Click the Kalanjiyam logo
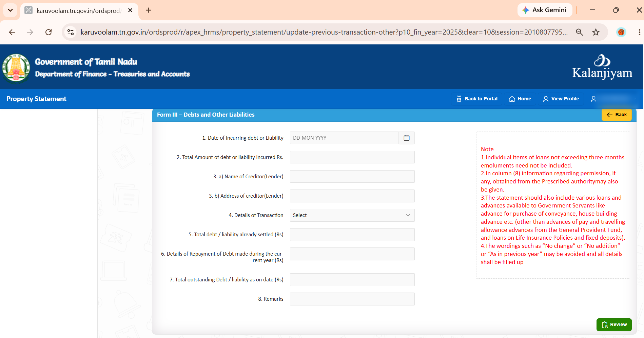 [x=602, y=67]
